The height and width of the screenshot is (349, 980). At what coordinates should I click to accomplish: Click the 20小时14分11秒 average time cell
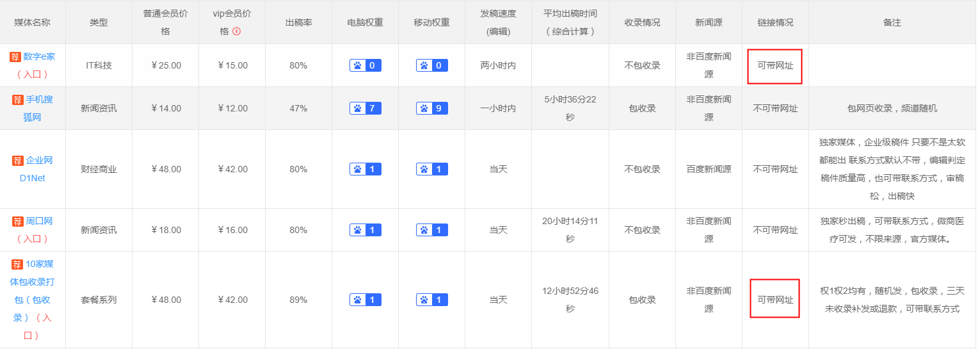tap(570, 230)
